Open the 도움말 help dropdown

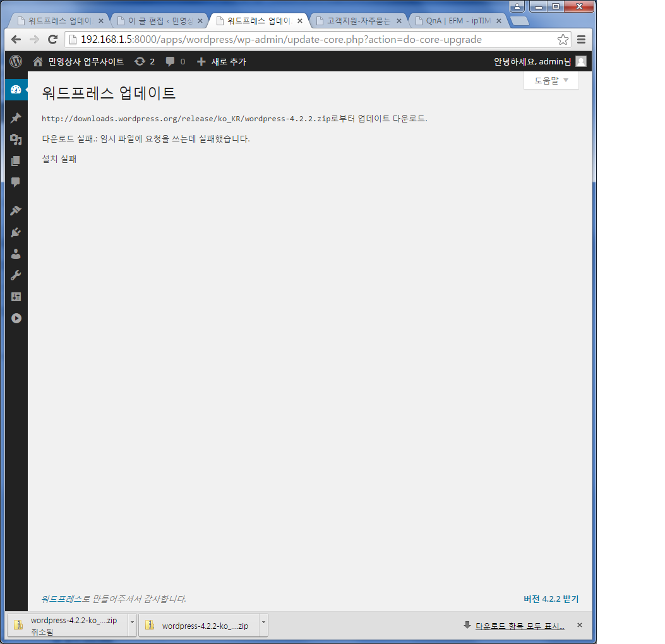pos(551,81)
